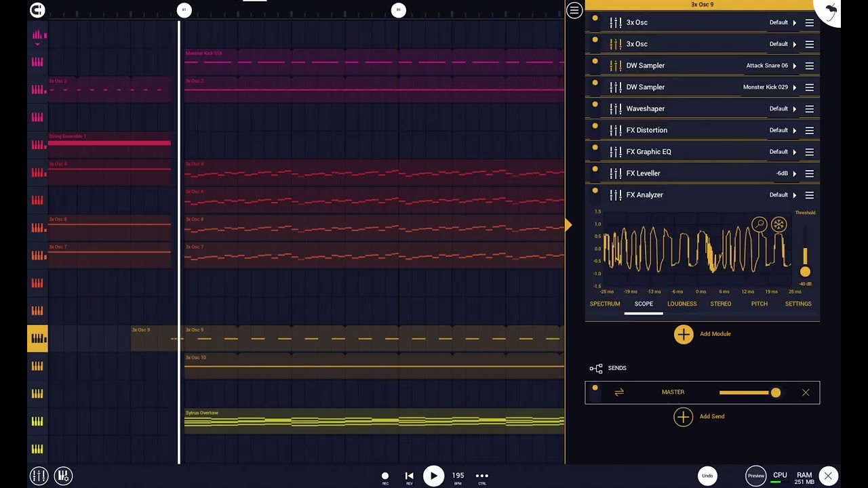The image size is (868, 488).
Task: Click the Add Module plus button
Action: pos(684,334)
